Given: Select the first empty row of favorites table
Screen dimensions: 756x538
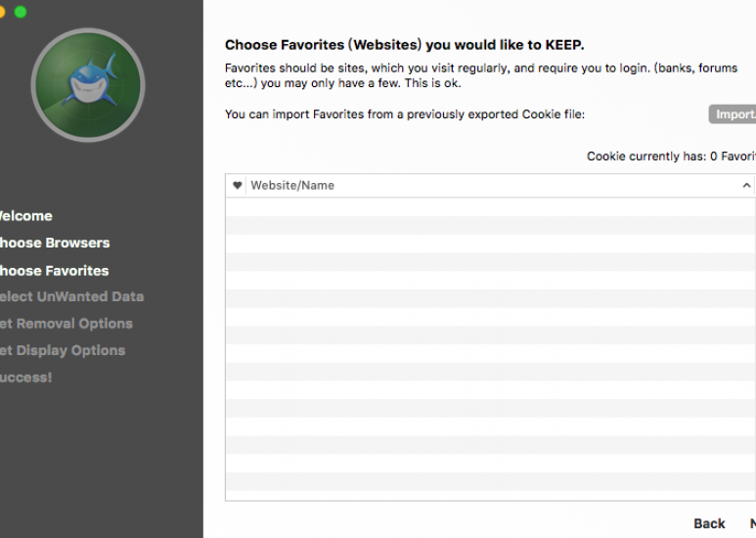Looking at the screenshot, I should point(490,206).
